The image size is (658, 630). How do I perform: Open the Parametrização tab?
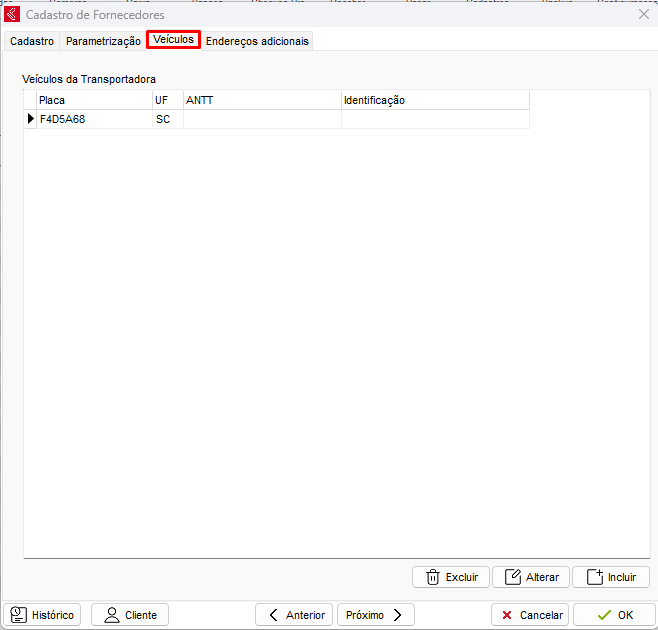click(103, 41)
